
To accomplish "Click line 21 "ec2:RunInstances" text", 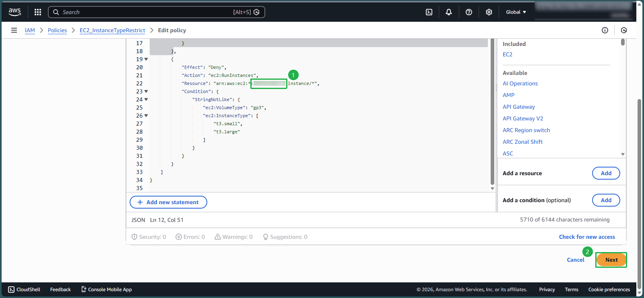I will click(x=232, y=75).
